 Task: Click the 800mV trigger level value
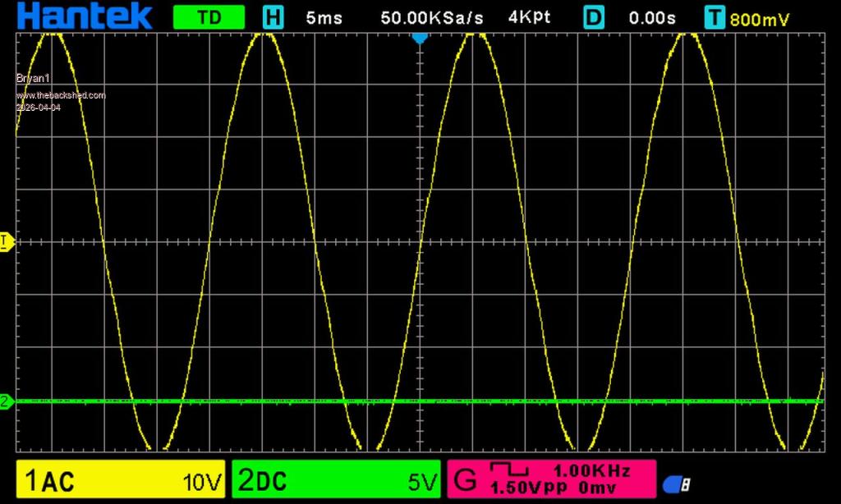[760, 19]
